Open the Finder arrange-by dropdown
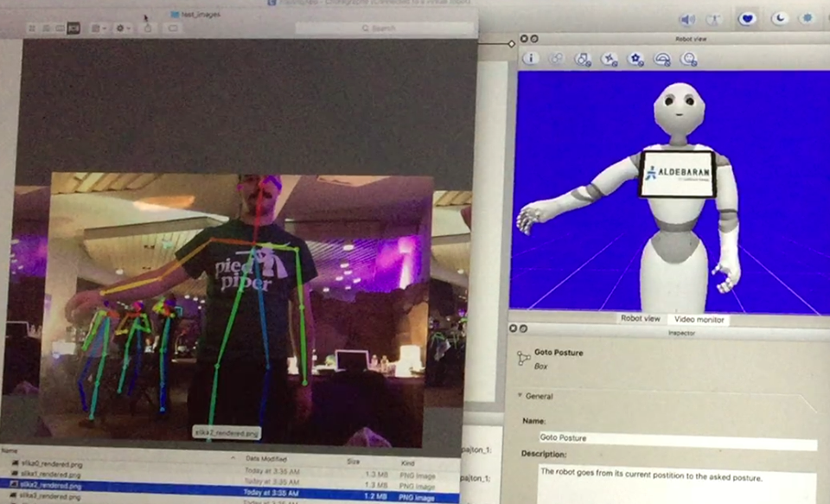 pos(99,28)
